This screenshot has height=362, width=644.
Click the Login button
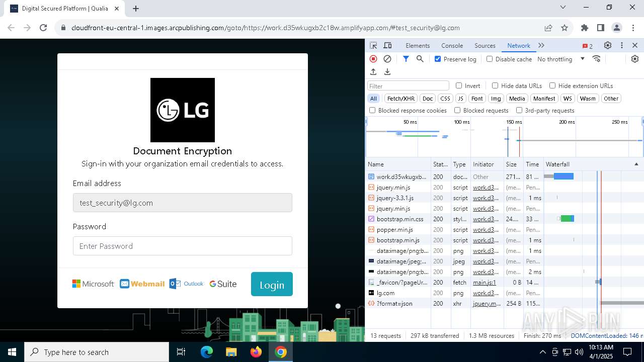click(x=272, y=284)
